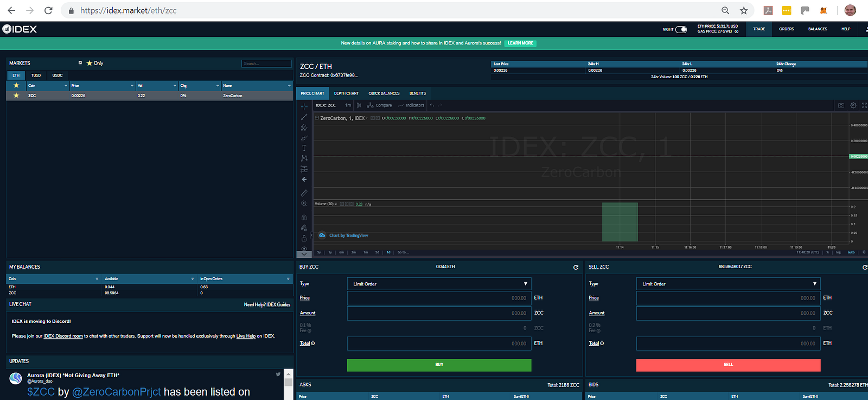The height and width of the screenshot is (400, 868).
Task: Take a chart snapshot with camera icon
Action: [x=841, y=105]
